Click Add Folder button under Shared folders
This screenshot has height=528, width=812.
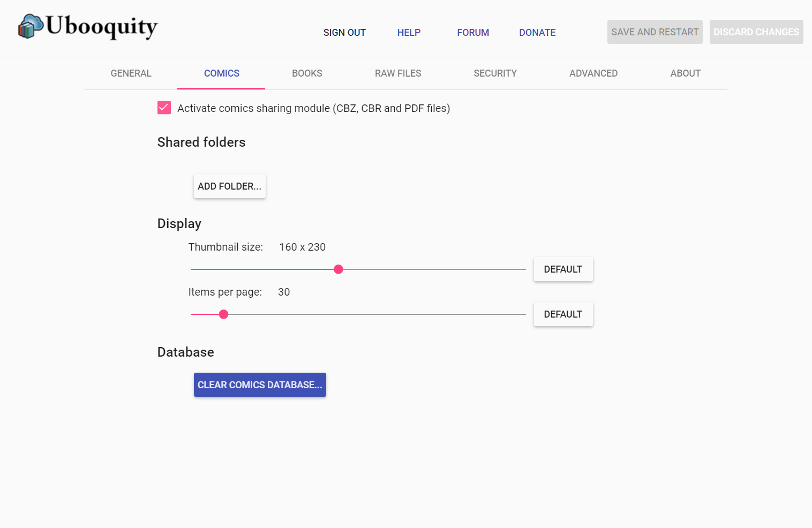(229, 186)
